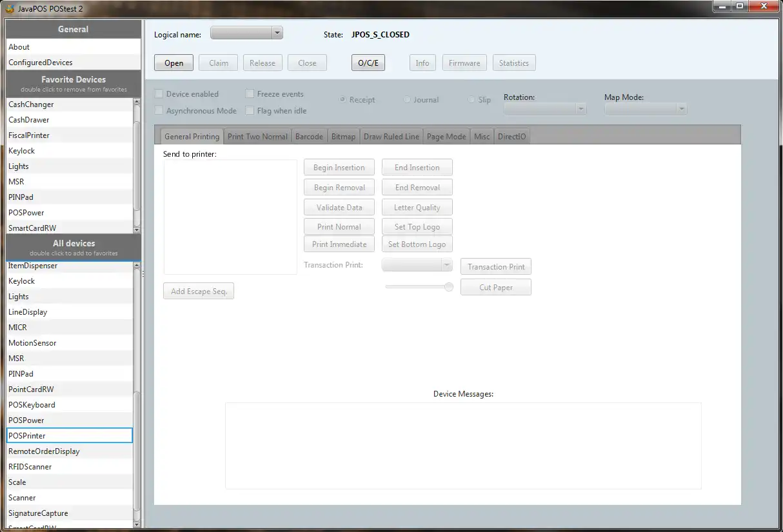Screen dimensions: 783x532
Task: Select RemoteOrderDisplay in All devices
Action: [x=69, y=451]
